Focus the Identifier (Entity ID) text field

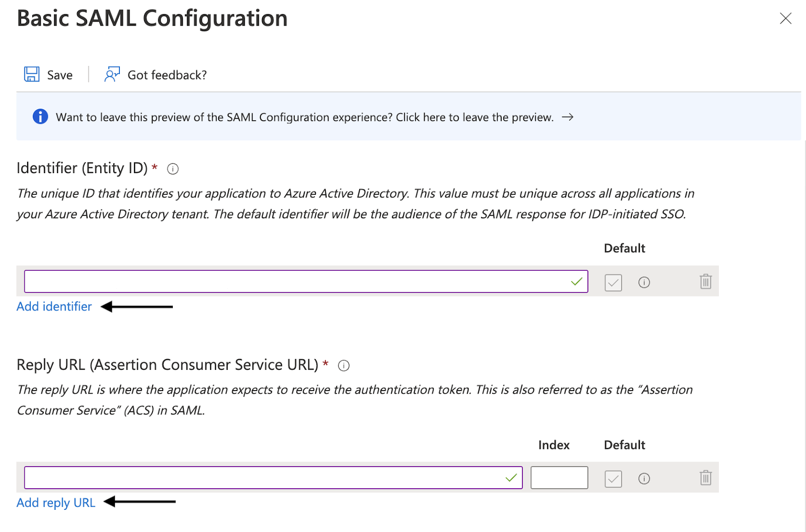click(x=297, y=281)
